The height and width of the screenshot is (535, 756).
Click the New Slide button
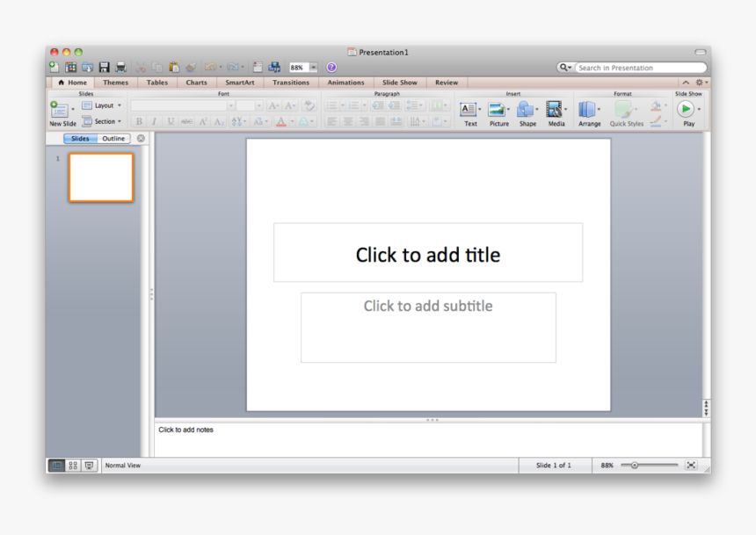[x=60, y=110]
